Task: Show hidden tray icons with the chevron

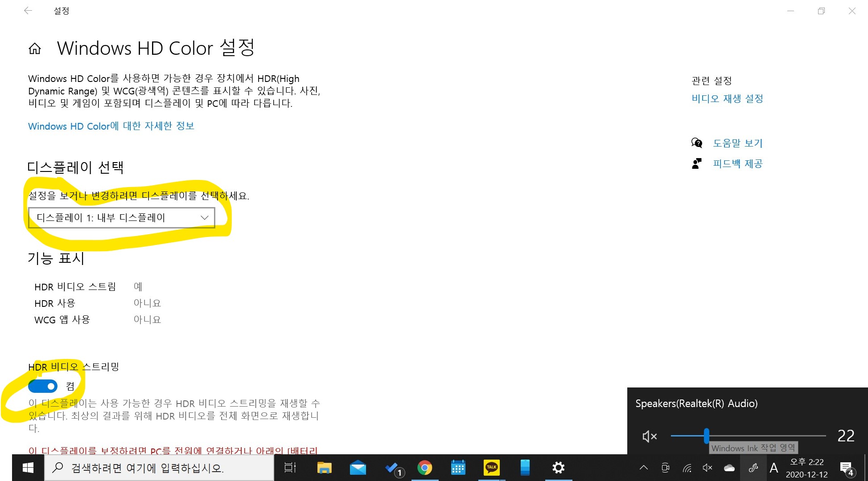Action: (643, 468)
